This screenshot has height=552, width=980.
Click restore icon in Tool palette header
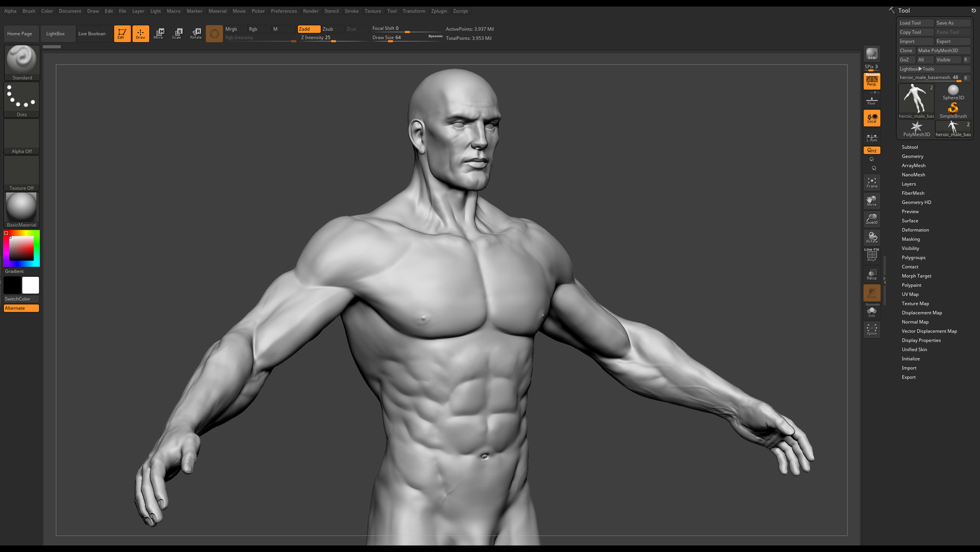click(x=973, y=10)
